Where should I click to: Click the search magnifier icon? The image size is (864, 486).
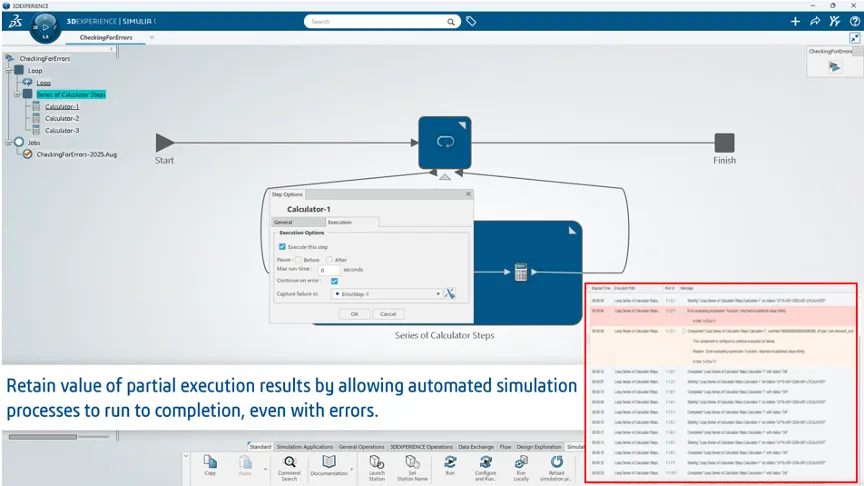(451, 22)
